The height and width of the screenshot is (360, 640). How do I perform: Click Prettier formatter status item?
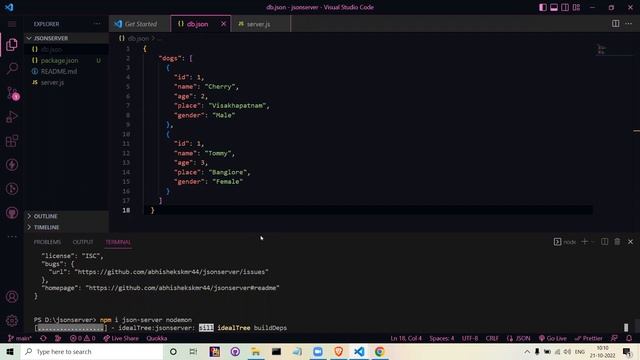click(588, 338)
